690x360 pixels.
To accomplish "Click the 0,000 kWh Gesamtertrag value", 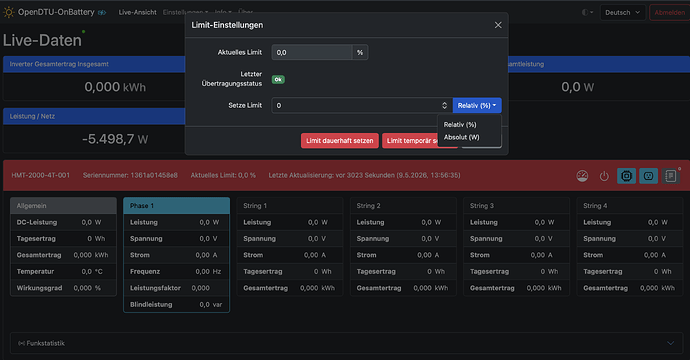I will click(115, 87).
